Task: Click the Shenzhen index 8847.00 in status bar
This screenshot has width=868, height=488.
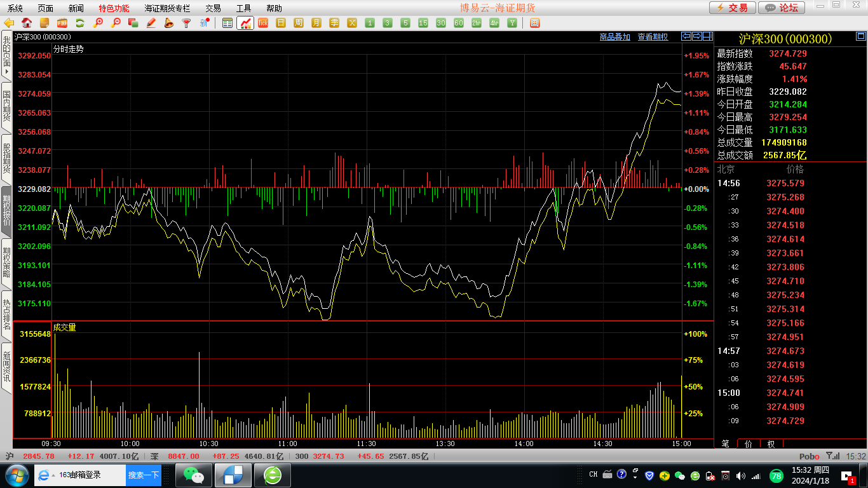Action: click(184, 456)
